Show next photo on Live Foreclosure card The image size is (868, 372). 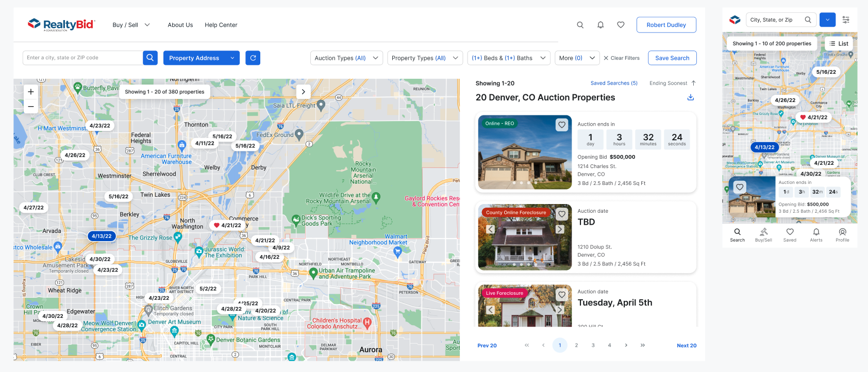point(560,310)
